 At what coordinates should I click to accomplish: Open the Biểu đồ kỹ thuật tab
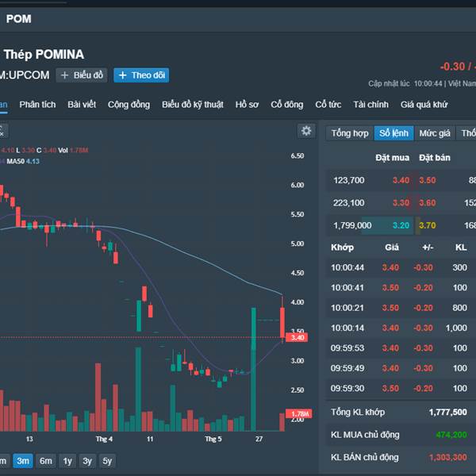[193, 105]
